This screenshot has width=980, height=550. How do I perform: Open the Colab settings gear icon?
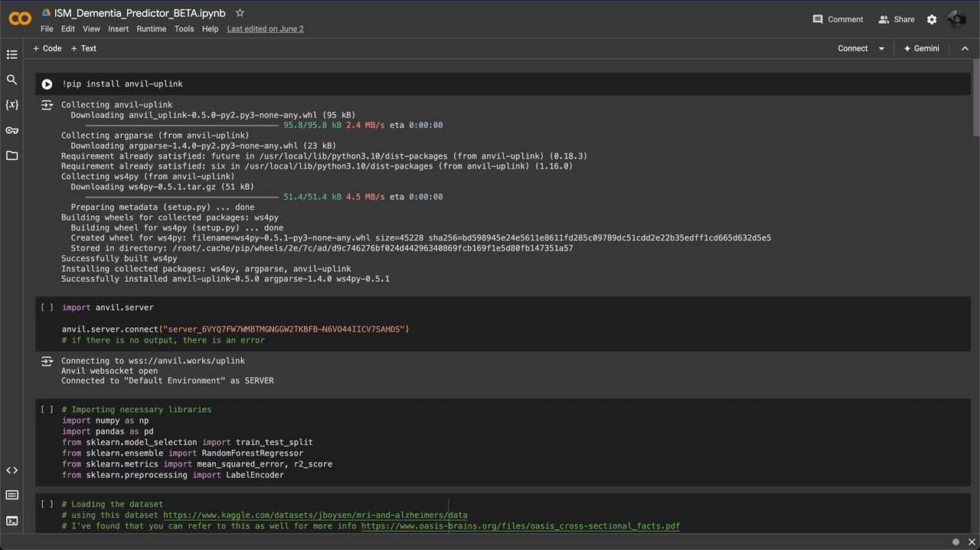[x=932, y=19]
